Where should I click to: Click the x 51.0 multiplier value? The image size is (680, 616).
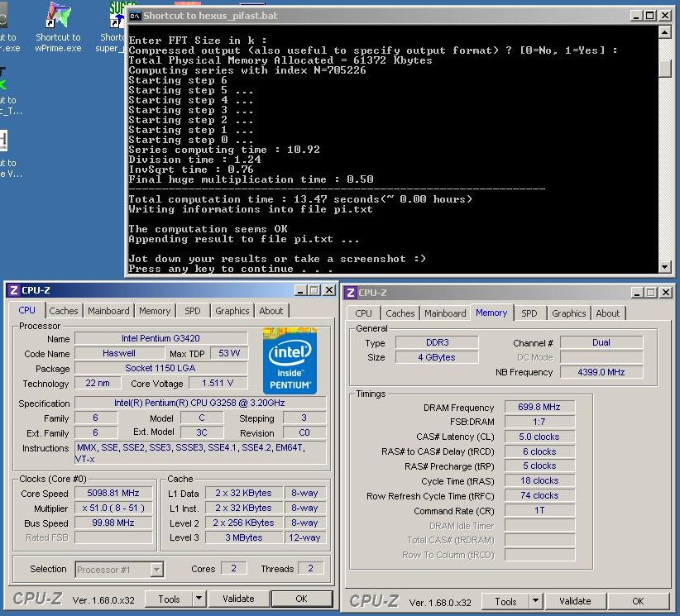click(x=113, y=508)
